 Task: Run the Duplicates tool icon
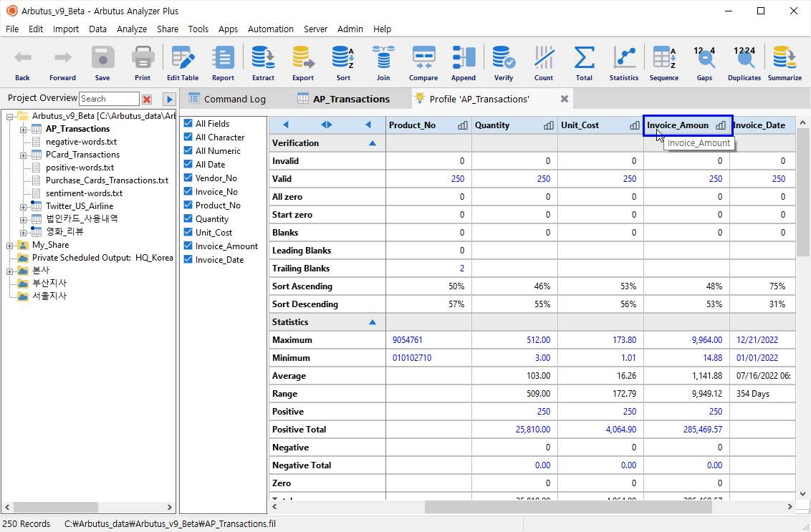click(x=744, y=57)
